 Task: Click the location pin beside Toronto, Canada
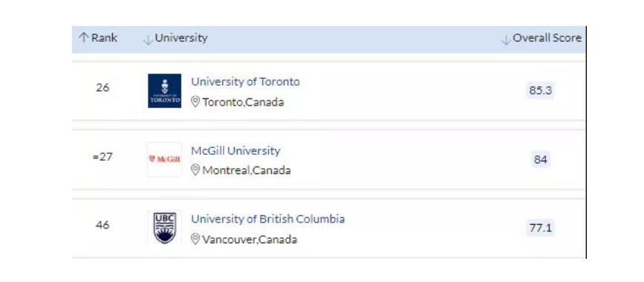click(x=195, y=102)
